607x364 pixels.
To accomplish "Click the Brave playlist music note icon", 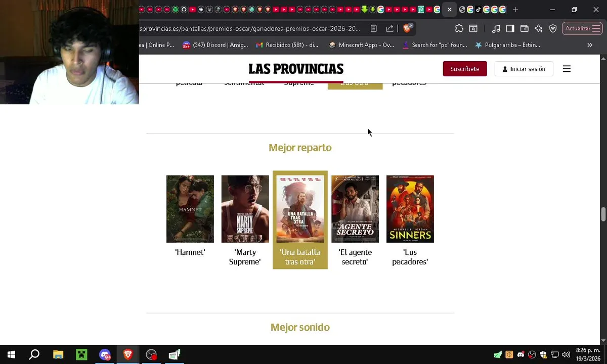I will 496,28.
